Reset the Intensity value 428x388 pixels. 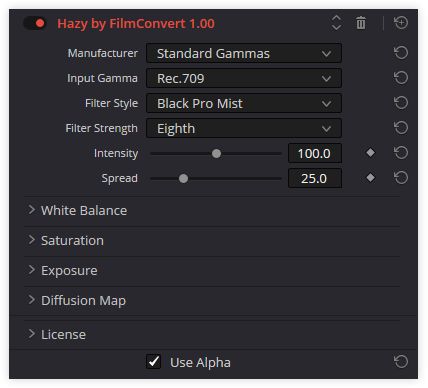click(401, 153)
